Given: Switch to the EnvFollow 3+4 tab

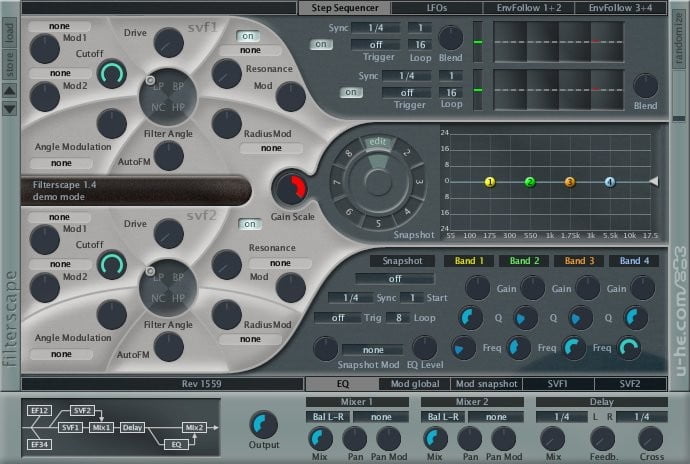Looking at the screenshot, I should click(620, 7).
